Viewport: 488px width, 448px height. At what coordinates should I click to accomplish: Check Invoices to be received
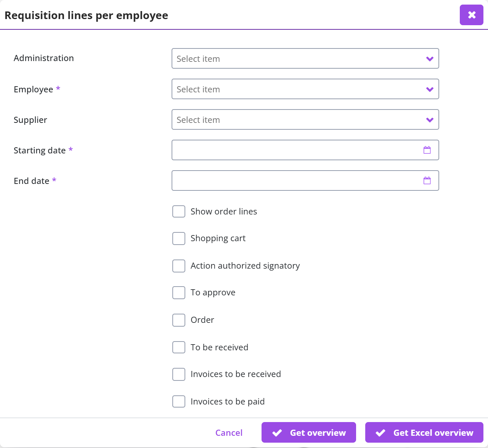(x=179, y=374)
